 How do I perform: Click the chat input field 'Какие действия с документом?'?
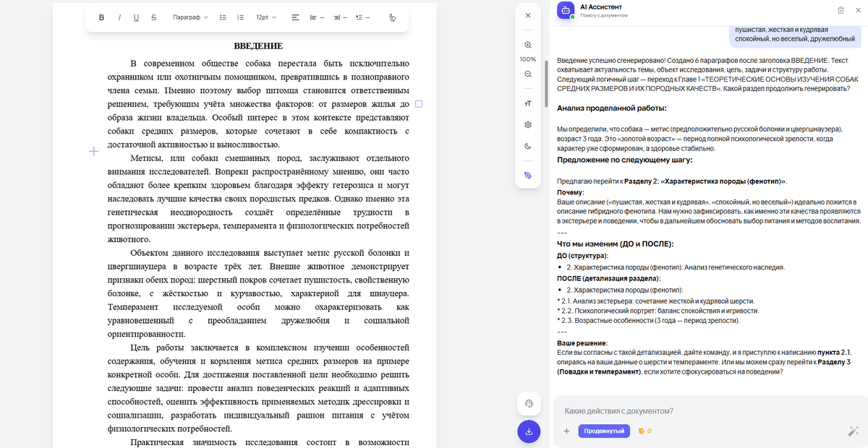[x=709, y=411]
